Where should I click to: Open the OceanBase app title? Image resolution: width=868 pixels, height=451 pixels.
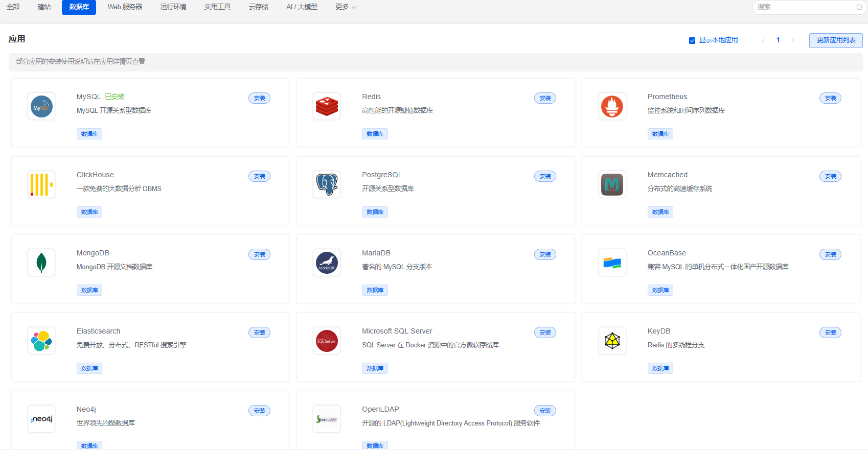tap(667, 253)
